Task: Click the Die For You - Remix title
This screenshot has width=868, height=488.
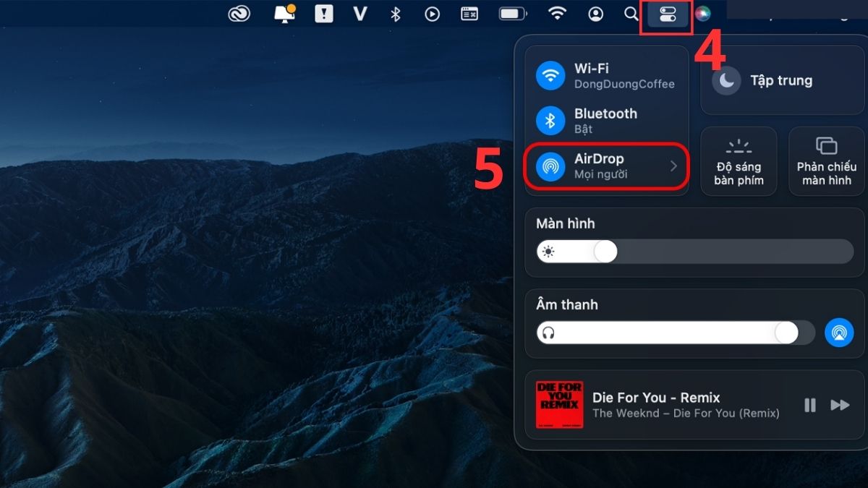Action: [656, 398]
